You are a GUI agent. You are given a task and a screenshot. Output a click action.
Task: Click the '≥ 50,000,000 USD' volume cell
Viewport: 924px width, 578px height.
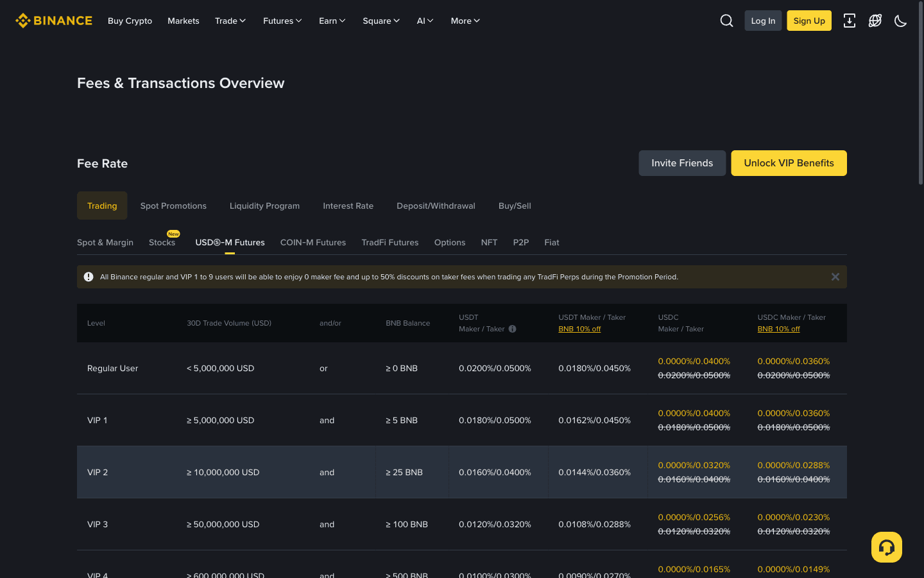[x=223, y=524]
